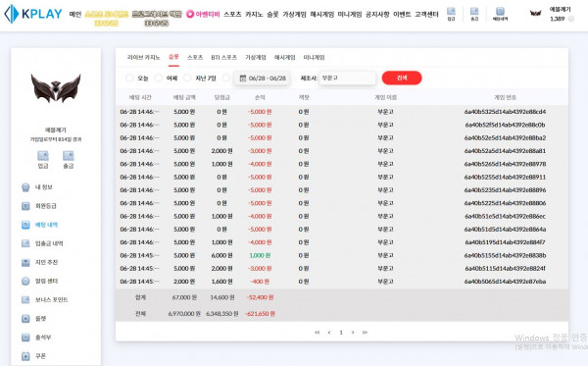Open 보너스 포인트 sidebar icon
588x366 pixels.
click(x=25, y=300)
